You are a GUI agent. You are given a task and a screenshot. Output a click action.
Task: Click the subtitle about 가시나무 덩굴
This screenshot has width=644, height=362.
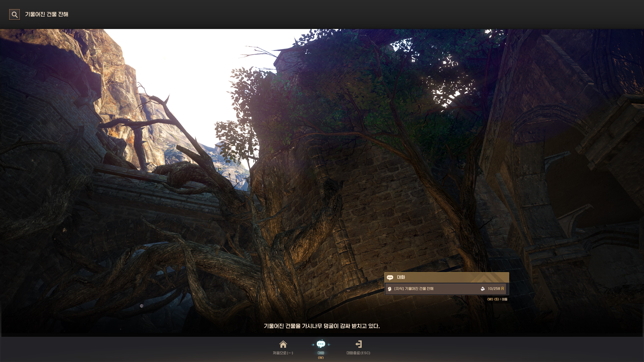coord(322,326)
